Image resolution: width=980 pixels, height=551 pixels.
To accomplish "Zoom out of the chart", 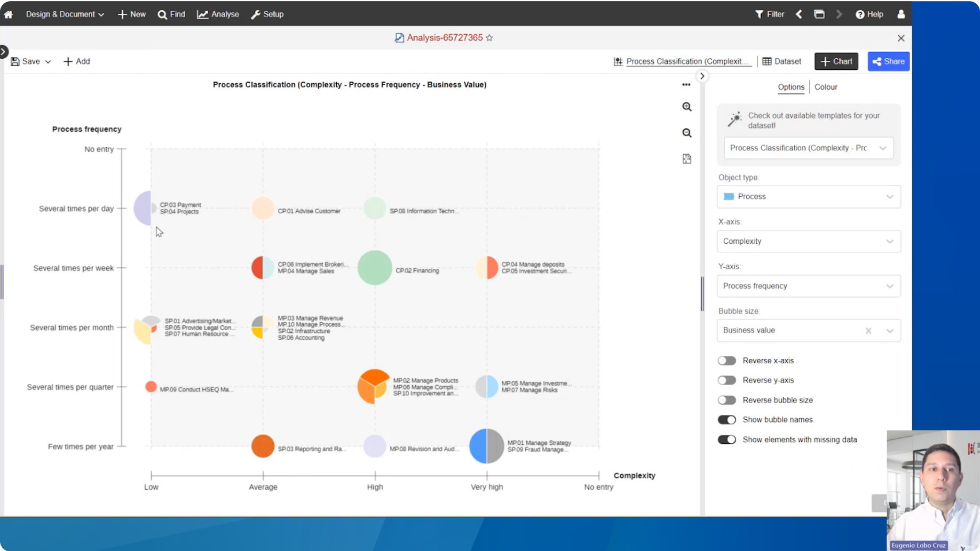I will pos(686,133).
